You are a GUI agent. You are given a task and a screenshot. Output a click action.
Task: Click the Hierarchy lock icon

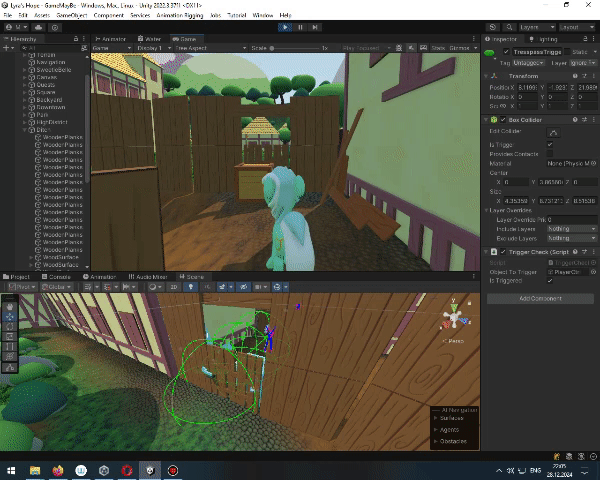coord(78,39)
